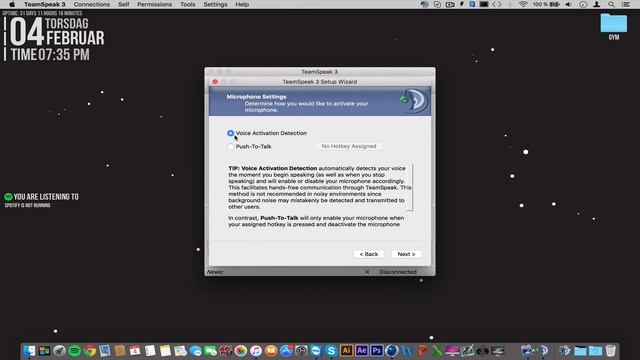Click the battery 100 % indicator

point(546,4)
